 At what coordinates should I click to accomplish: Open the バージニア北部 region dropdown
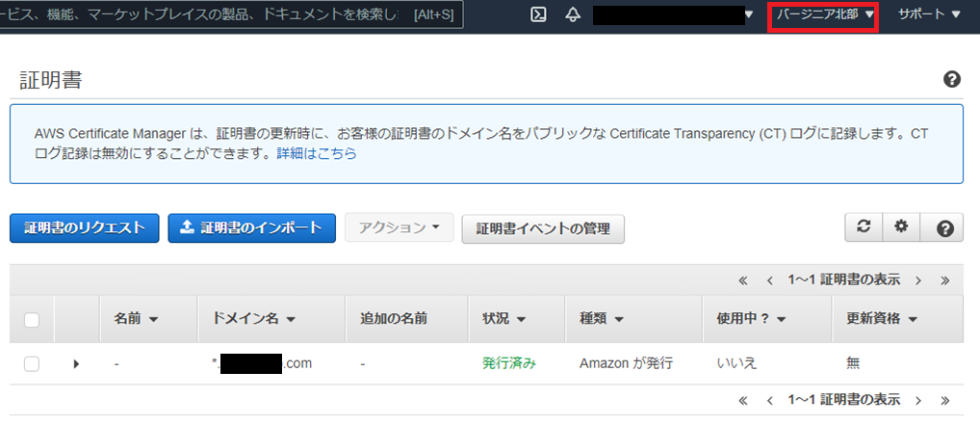tap(824, 15)
